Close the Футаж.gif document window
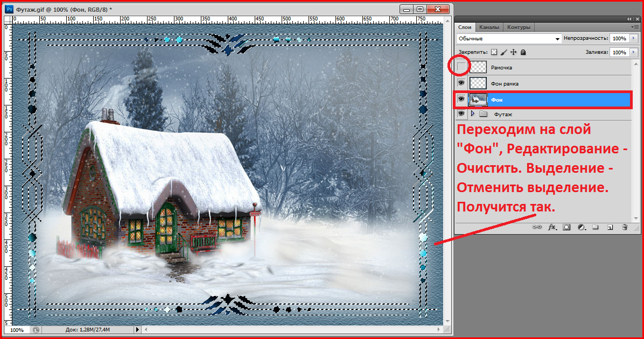 pos(438,9)
